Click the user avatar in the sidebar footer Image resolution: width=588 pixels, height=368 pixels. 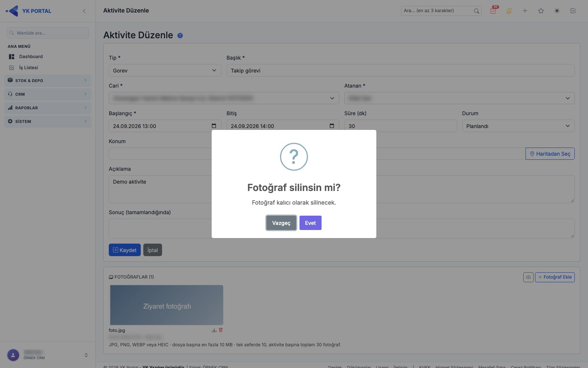13,355
